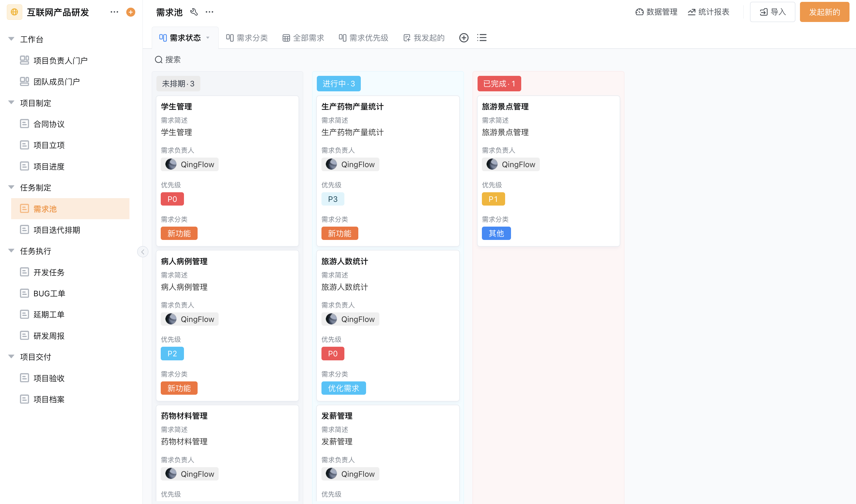This screenshot has width=856, height=504.
Task: Open the 发薪管理 card title
Action: click(337, 416)
